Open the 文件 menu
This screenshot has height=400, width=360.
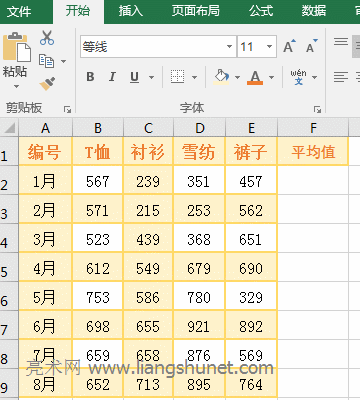tap(19, 12)
